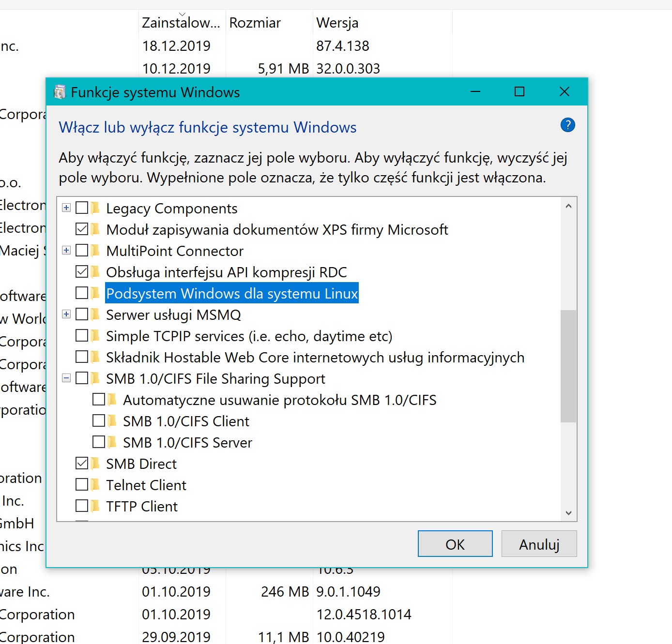The image size is (672, 644).
Task: Click date 29.09.2019 in programs list
Action: tap(176, 637)
